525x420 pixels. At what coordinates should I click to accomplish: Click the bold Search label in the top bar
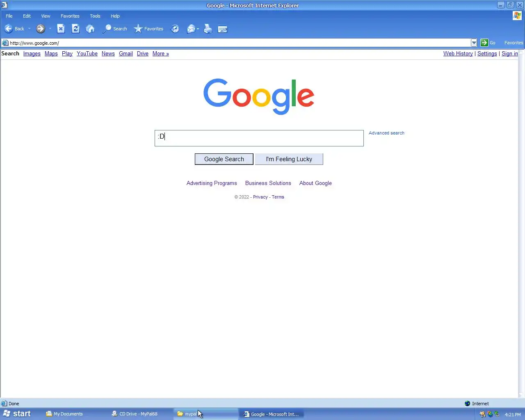tap(10, 54)
